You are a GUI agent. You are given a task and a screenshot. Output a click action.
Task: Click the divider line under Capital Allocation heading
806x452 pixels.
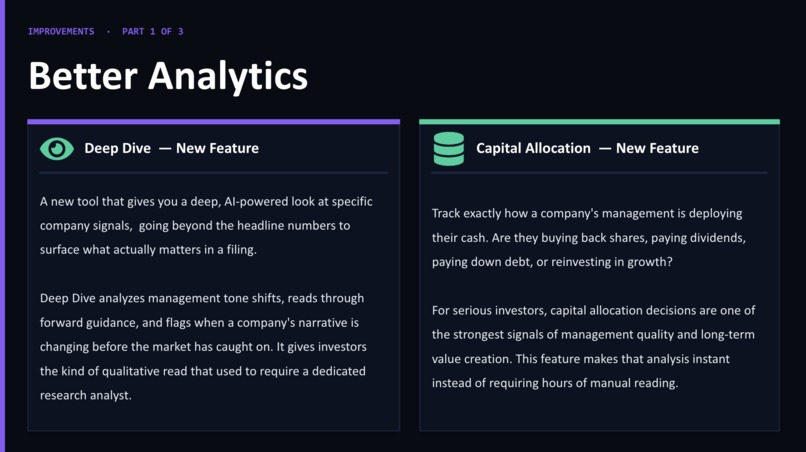[x=599, y=173]
